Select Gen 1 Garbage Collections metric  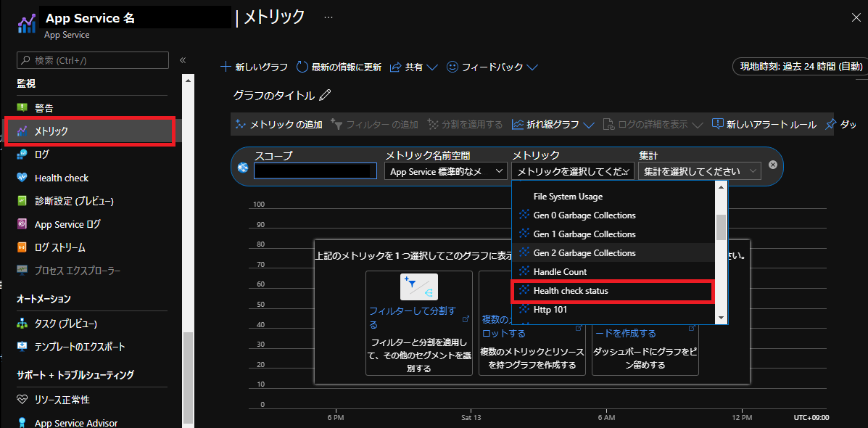point(613,234)
